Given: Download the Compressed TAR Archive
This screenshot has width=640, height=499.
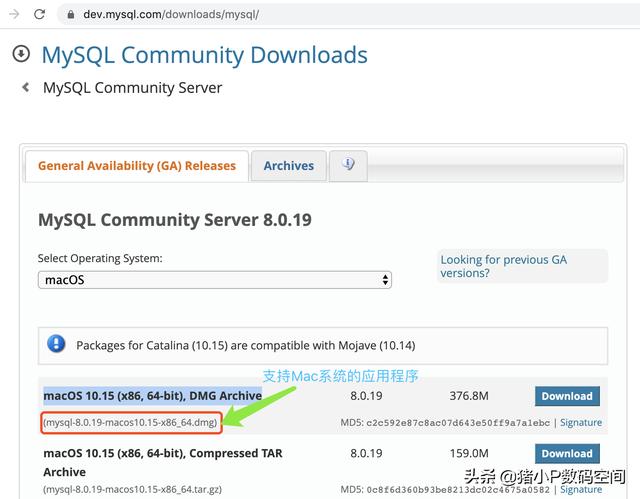Looking at the screenshot, I should (567, 454).
